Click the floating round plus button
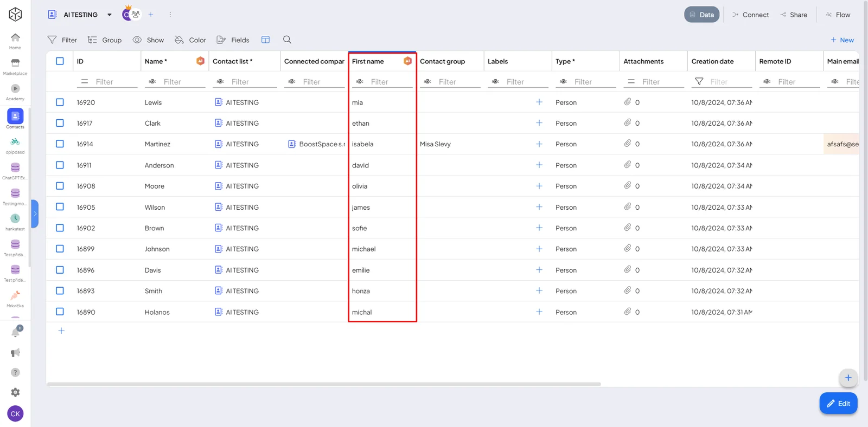Screen dimensions: 868x427 pos(848,378)
